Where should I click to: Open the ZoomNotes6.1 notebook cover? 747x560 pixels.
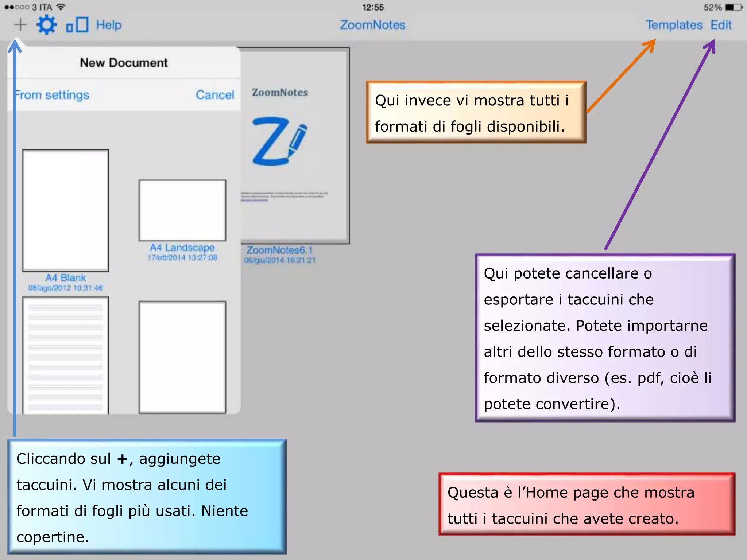tap(295, 146)
